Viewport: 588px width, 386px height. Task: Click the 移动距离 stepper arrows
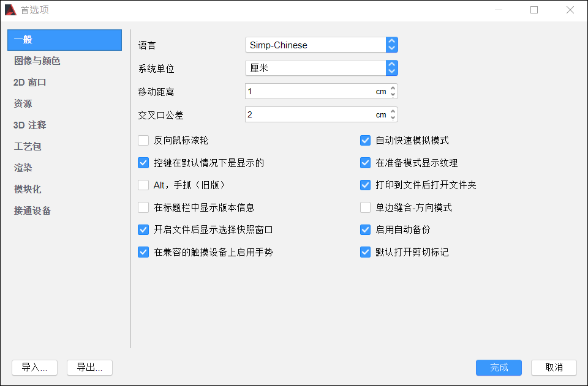click(393, 91)
